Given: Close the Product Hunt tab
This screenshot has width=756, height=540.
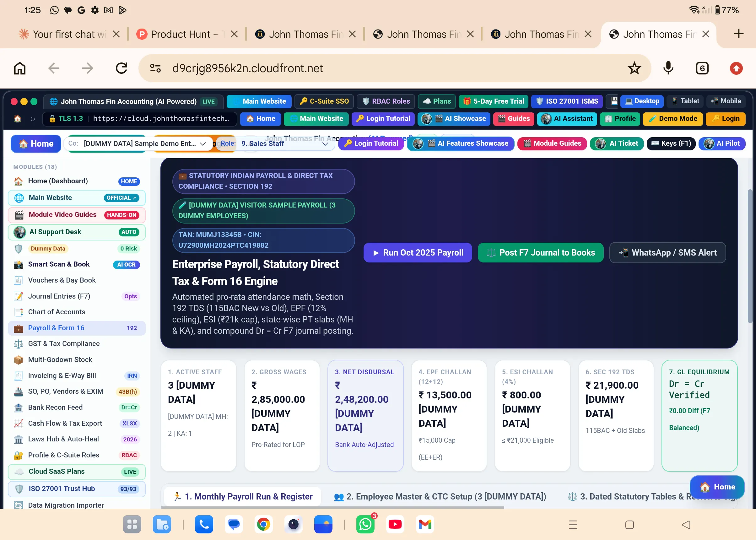Looking at the screenshot, I should (234, 34).
